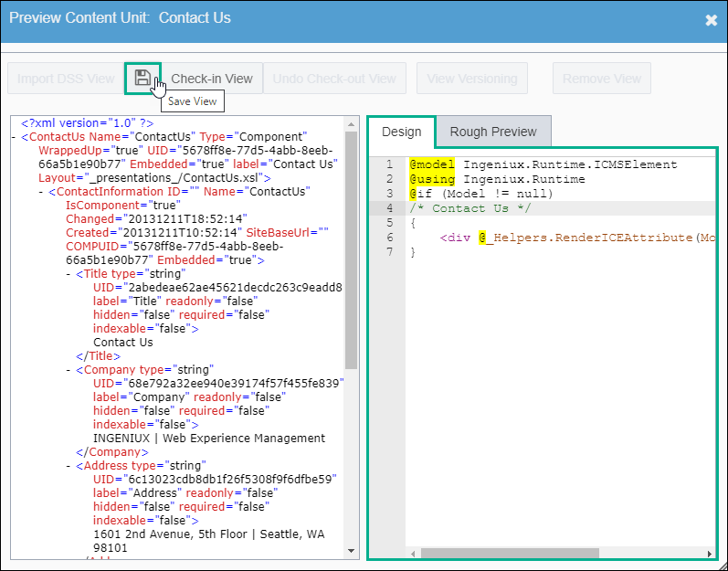Image resolution: width=728 pixels, height=571 pixels.
Task: Collapse the Company XML element
Action: click(69, 370)
